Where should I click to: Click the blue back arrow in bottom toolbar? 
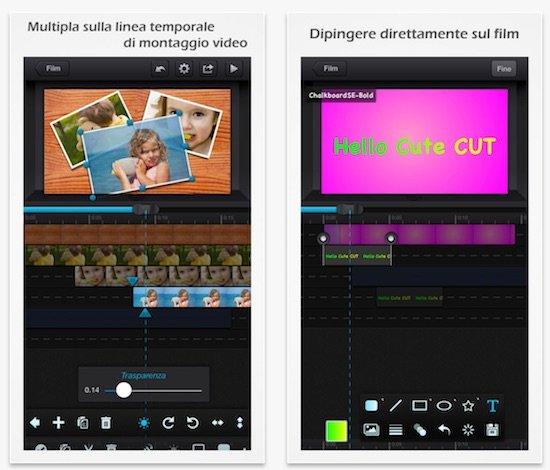click(x=35, y=423)
